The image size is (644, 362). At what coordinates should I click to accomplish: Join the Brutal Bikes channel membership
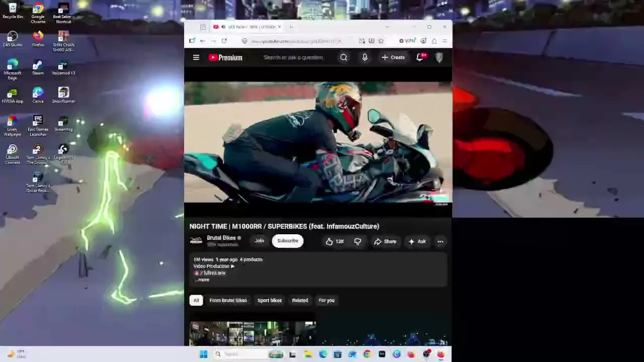(259, 241)
